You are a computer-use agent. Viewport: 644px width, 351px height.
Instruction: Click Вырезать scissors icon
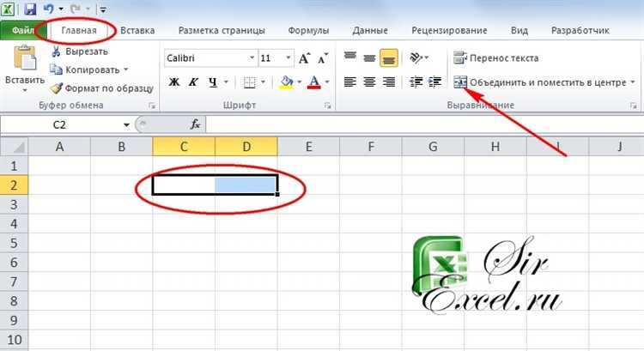pos(57,51)
